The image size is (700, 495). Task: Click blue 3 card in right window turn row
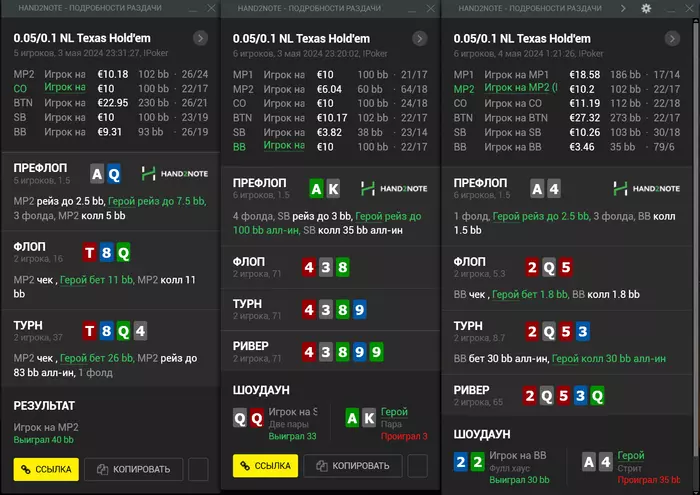tap(583, 332)
